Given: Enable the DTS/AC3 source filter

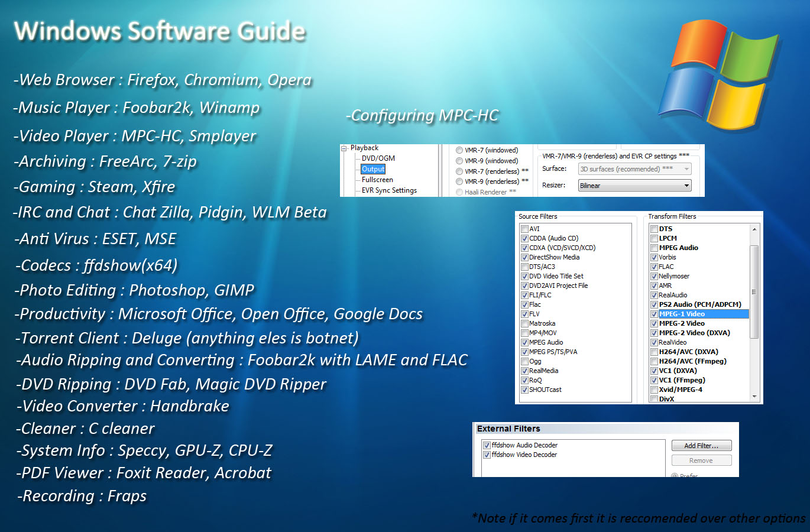Looking at the screenshot, I should [x=524, y=267].
